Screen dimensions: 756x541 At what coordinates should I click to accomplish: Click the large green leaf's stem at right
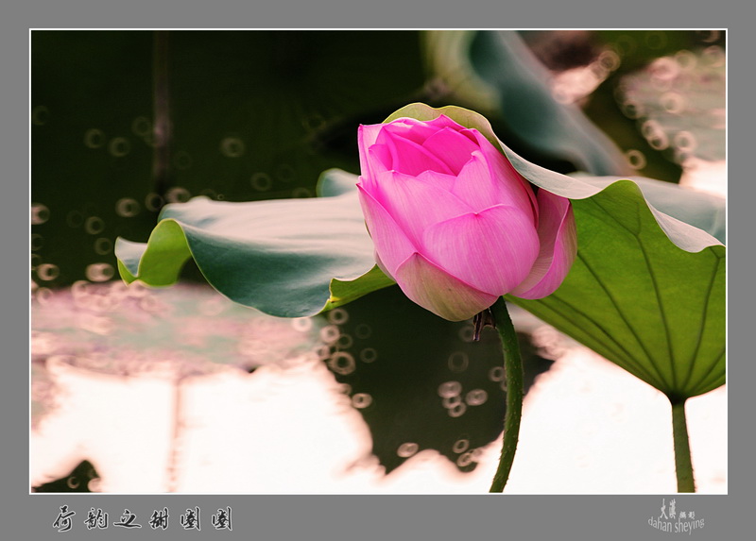681,444
